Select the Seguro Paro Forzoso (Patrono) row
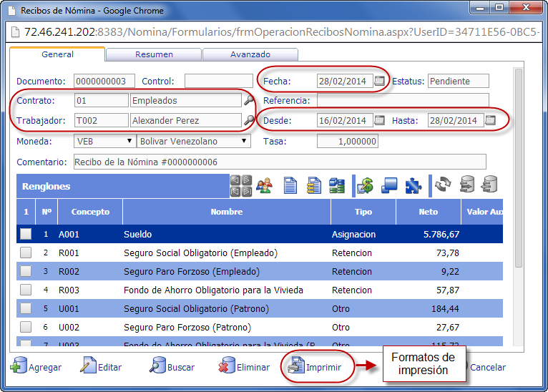548x392 pixels. (260, 327)
